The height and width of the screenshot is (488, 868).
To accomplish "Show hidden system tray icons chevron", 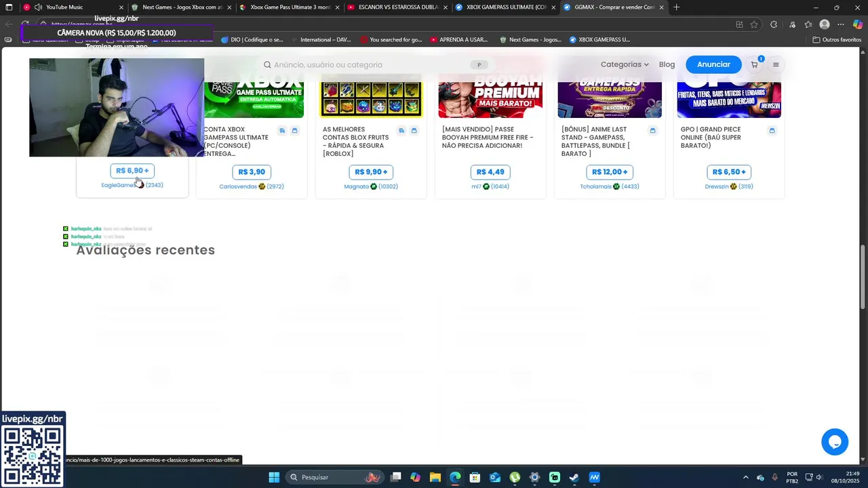I will click(746, 477).
